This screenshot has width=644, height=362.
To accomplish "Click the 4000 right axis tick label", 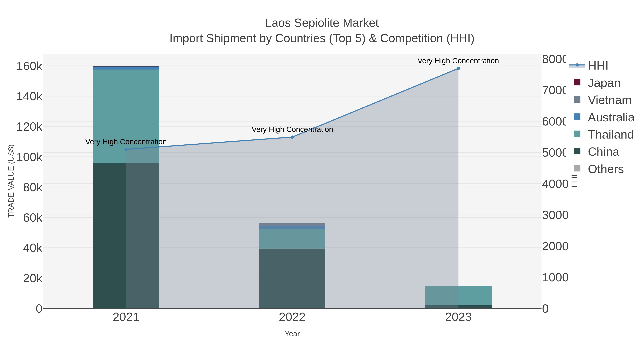I will tap(555, 184).
